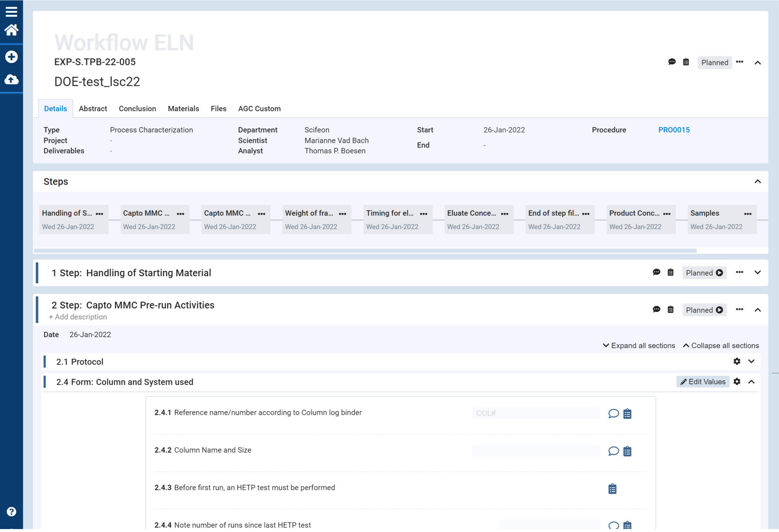Open the clipboard for step 2 Capto MMC Pre-run Activities

point(670,309)
